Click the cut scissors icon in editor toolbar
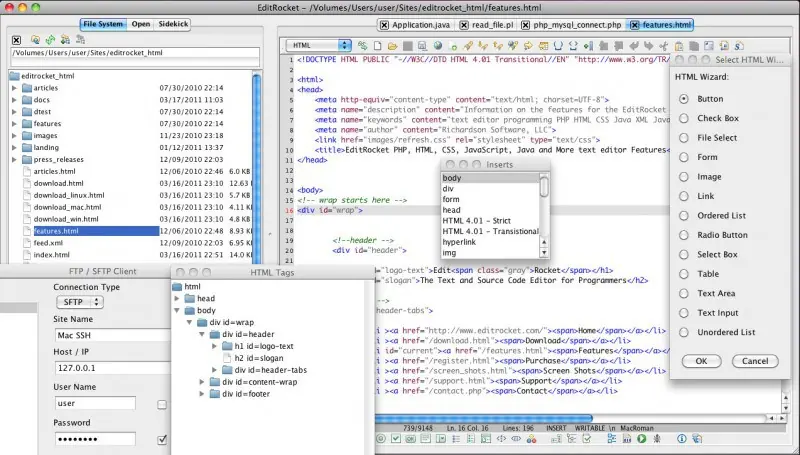Image resolution: width=800 pixels, height=455 pixels. [x=664, y=46]
